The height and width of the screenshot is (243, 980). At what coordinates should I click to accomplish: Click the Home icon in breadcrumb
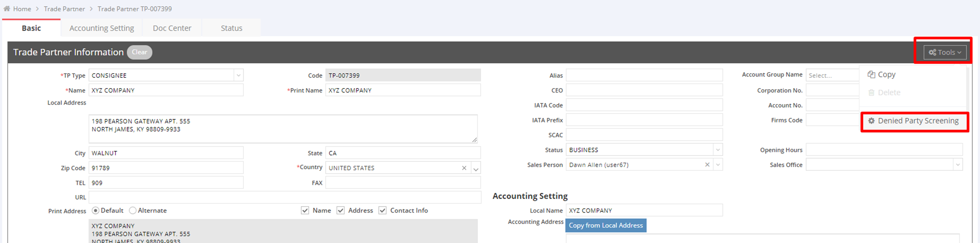(7, 9)
